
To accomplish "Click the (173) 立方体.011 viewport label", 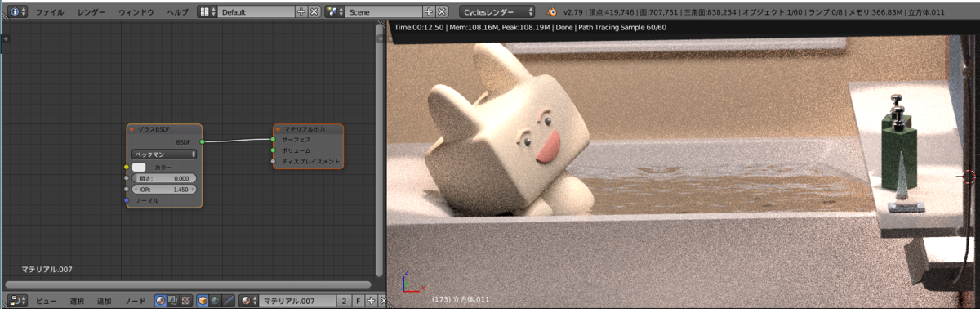I will [x=461, y=299].
